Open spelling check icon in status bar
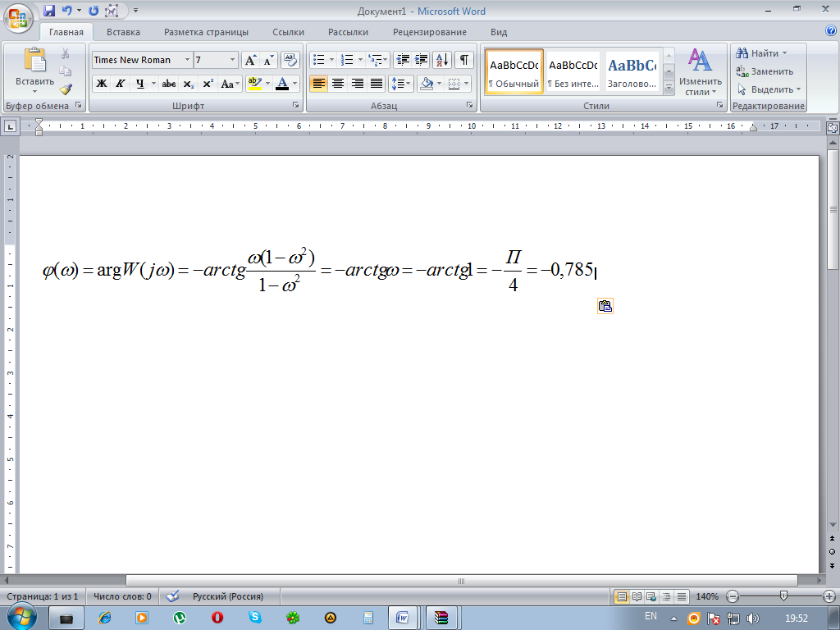This screenshot has width=840, height=630. click(x=172, y=596)
